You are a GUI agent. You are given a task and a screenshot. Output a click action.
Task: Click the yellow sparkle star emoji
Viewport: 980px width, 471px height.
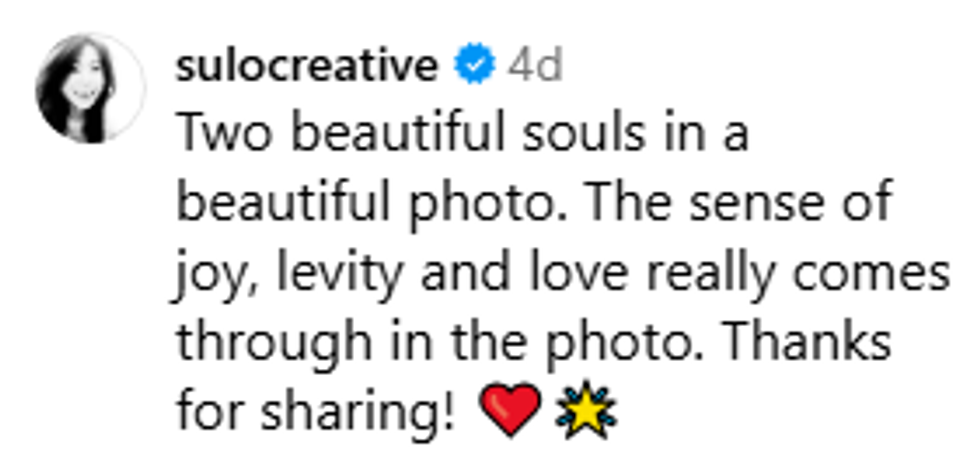click(x=587, y=411)
